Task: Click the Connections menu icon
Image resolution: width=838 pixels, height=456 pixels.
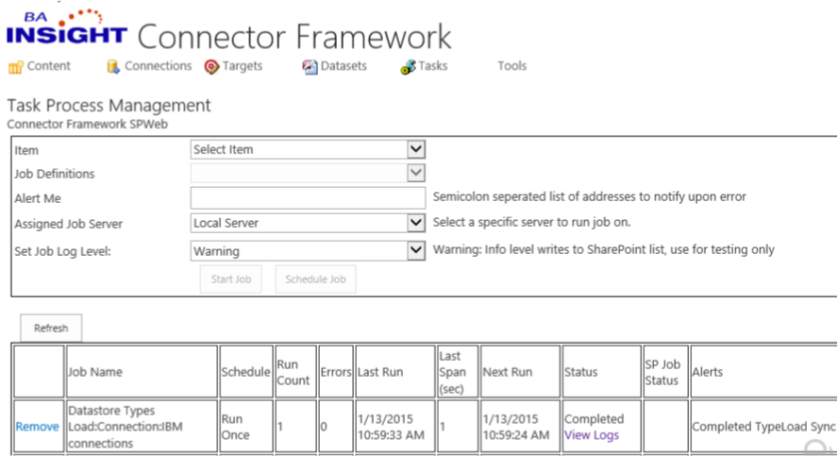Action: point(112,67)
